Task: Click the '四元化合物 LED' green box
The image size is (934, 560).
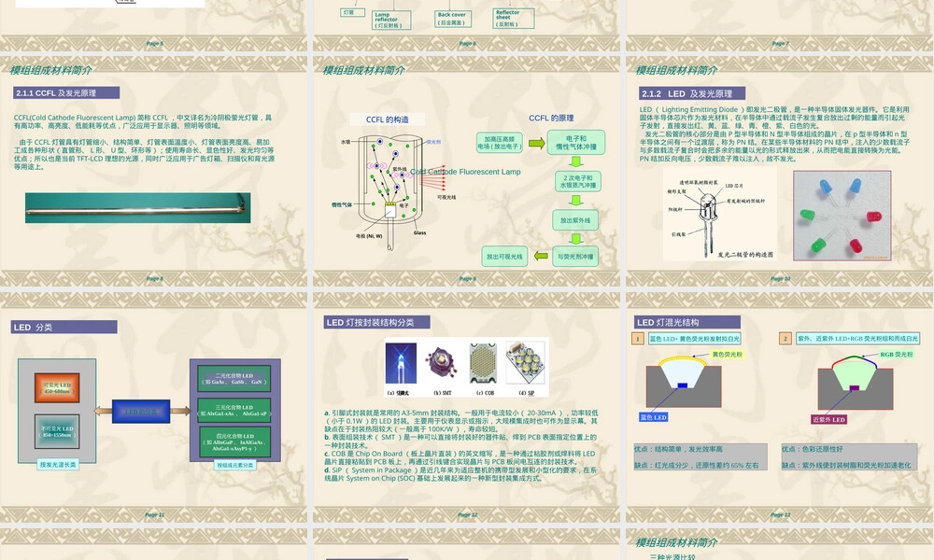Action: click(234, 442)
